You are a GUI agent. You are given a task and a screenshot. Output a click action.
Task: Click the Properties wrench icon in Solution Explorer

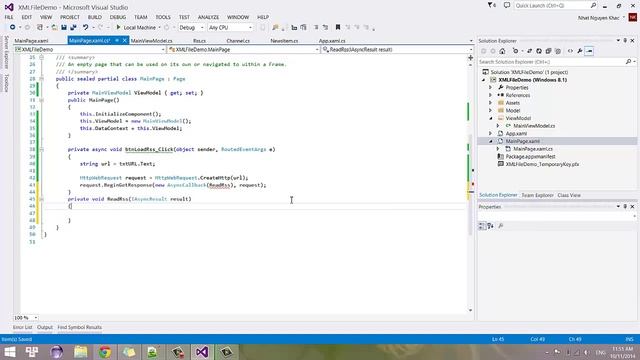(580, 51)
